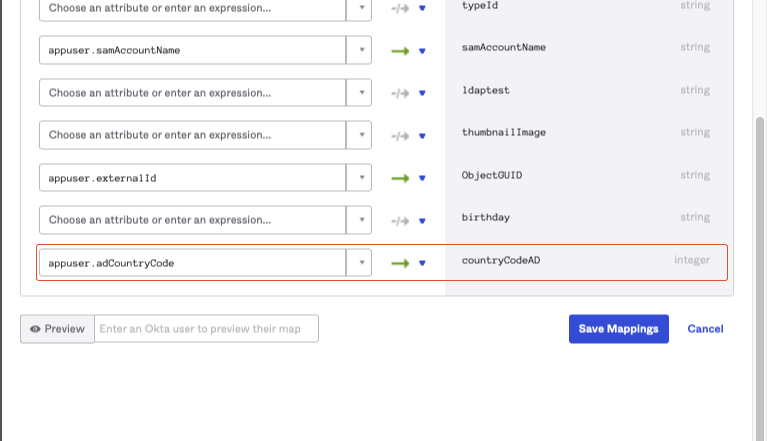Viewport: 767px width, 441px height.
Task: Focus the Okta user preview field
Action: pos(206,329)
